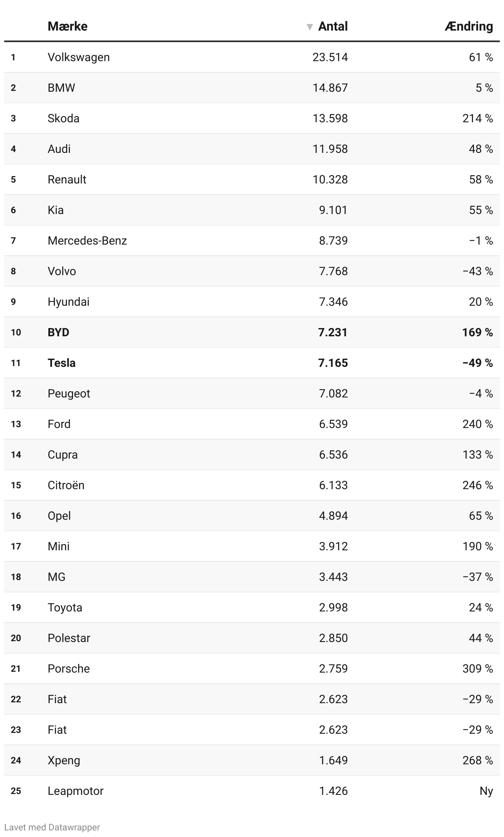504x837 pixels.
Task: Select the Citroën brand name
Action: 66,485
